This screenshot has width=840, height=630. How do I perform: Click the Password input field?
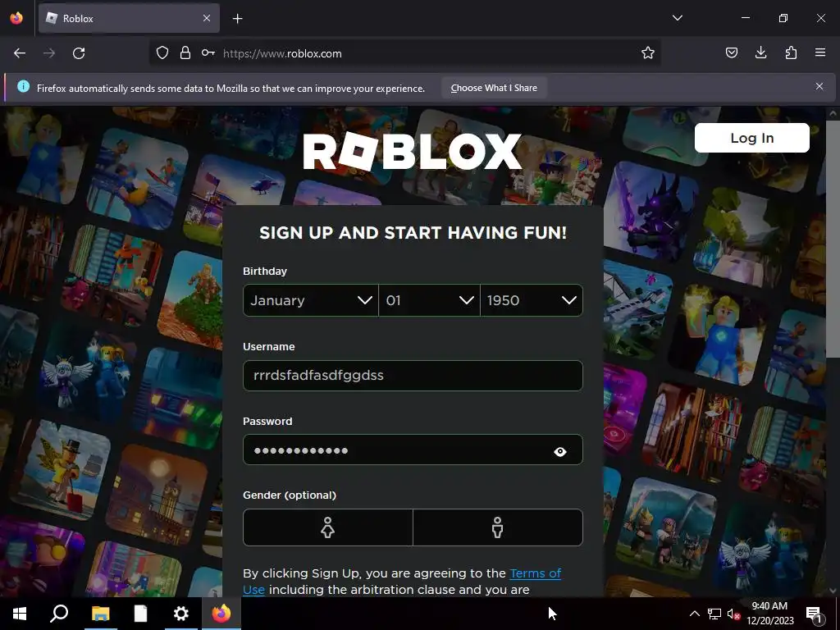point(413,450)
